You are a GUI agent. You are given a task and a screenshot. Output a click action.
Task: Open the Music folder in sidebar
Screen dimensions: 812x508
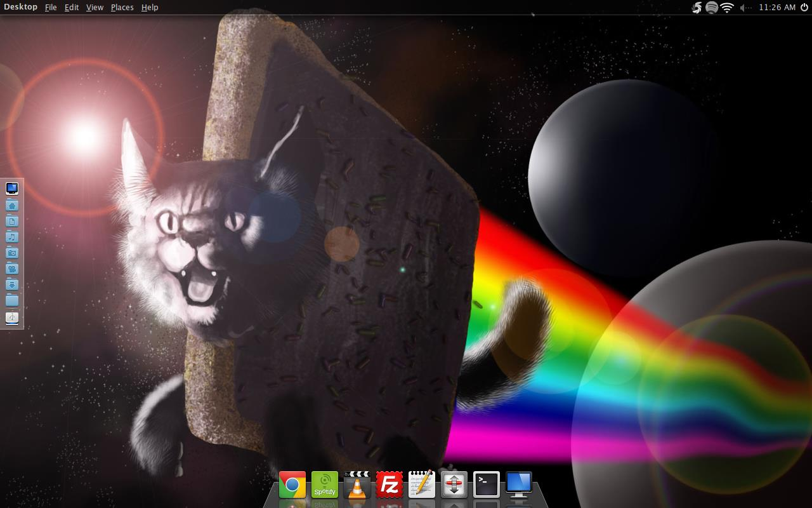pyautogui.click(x=12, y=237)
